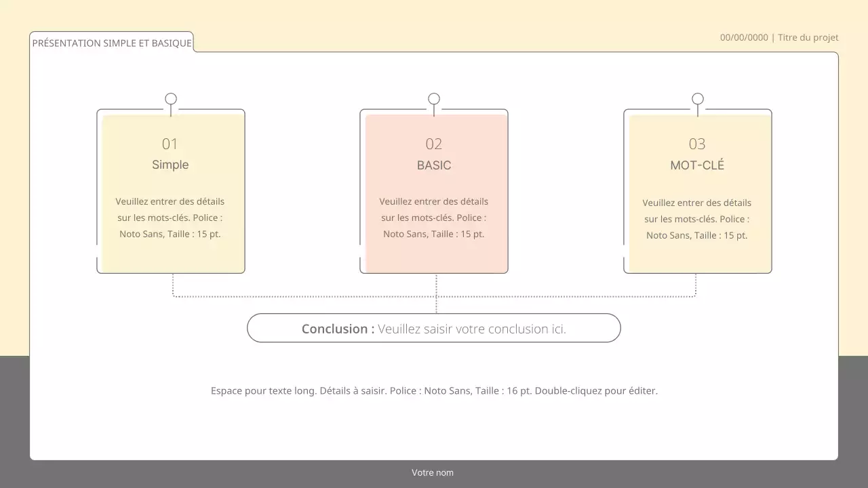
Task: Click the bold "Conclusion :" label
Action: tap(338, 329)
